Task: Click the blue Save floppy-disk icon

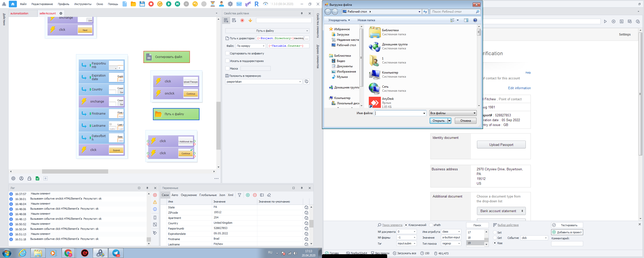Action: point(142,4)
